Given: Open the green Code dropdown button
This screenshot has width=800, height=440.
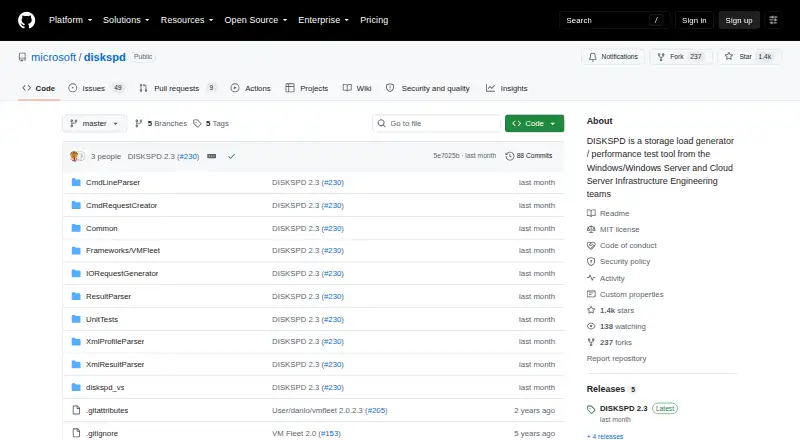Looking at the screenshot, I should 534,124.
